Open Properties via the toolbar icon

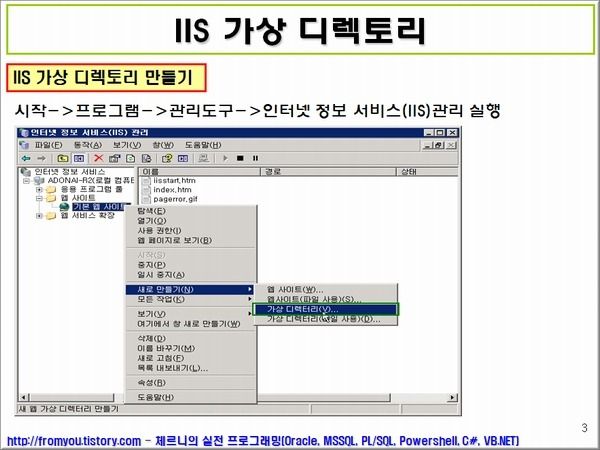[114, 158]
